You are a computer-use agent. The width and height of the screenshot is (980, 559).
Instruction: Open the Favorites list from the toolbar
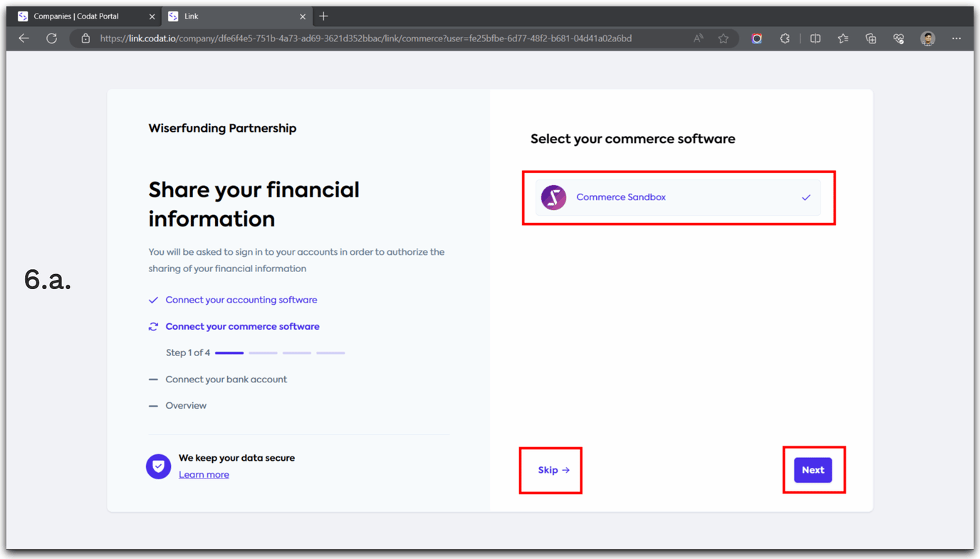point(843,38)
